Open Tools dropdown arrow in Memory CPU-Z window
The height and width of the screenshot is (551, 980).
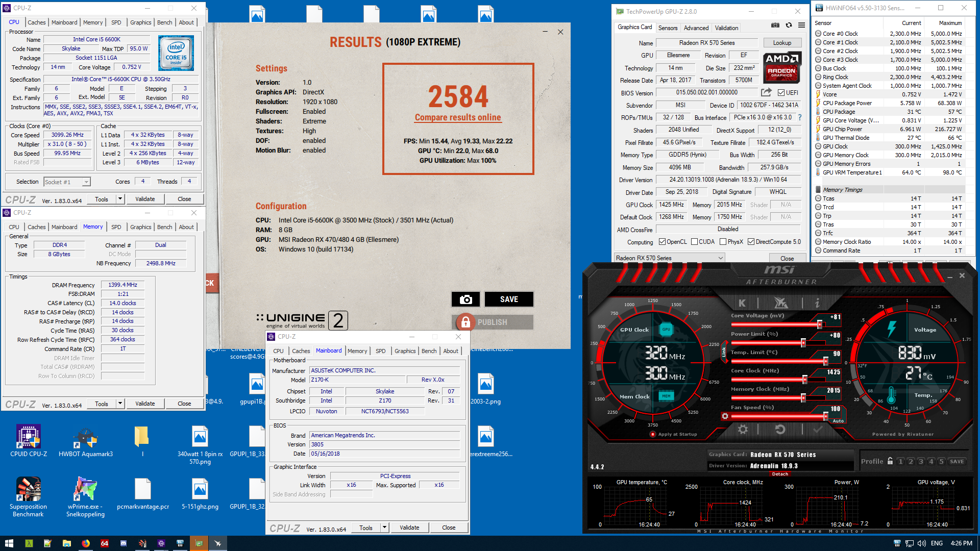pos(120,404)
